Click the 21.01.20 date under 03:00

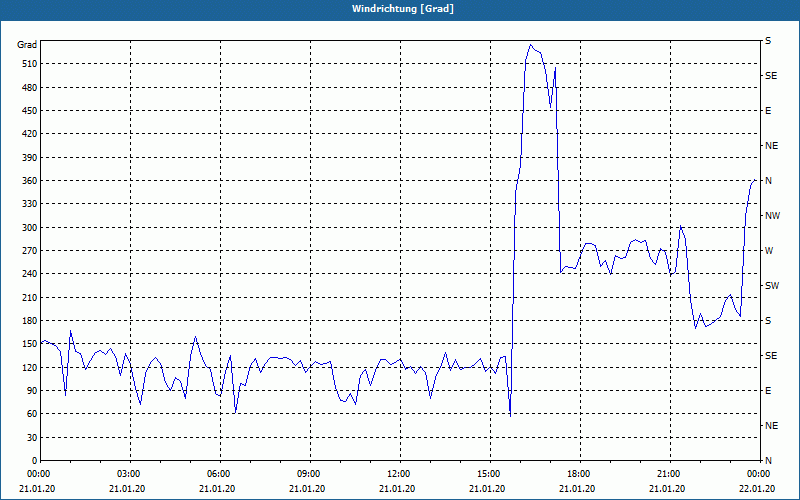[127, 488]
